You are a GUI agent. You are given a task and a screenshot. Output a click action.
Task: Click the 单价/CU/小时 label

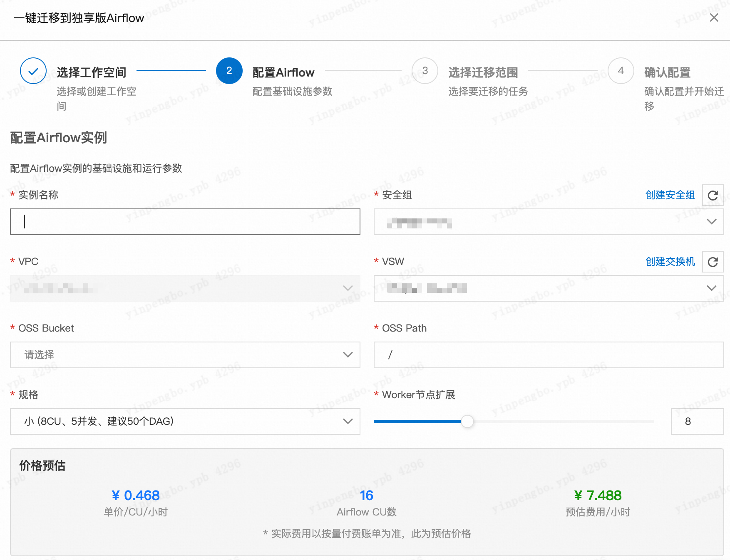(136, 512)
